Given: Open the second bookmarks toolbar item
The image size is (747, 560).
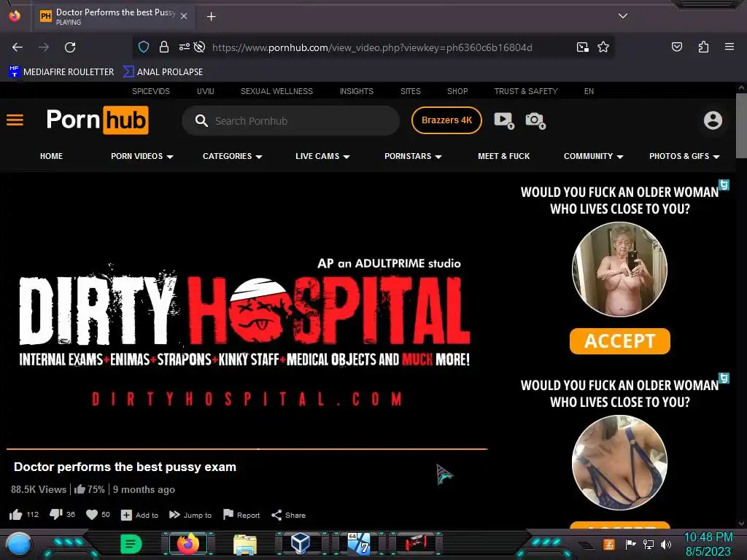Looking at the screenshot, I should coord(163,72).
